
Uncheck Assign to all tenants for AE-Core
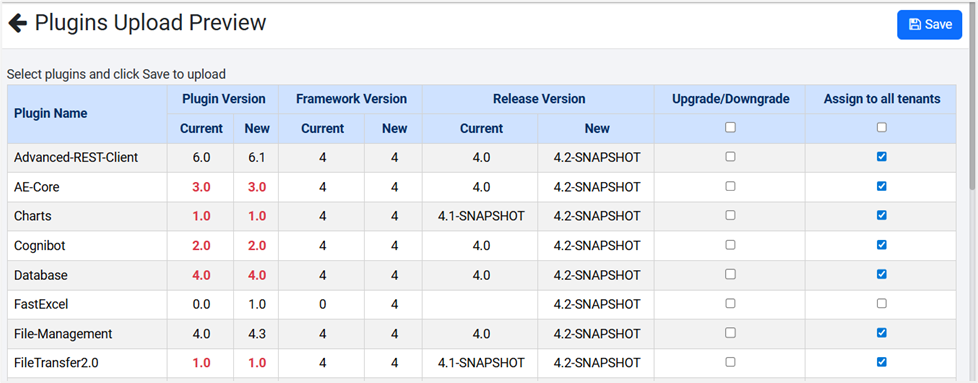pos(881,187)
